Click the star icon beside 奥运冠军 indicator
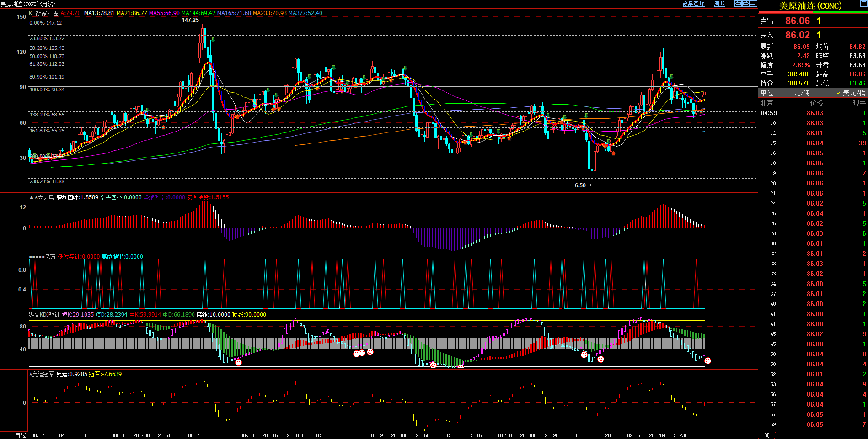 coord(30,374)
